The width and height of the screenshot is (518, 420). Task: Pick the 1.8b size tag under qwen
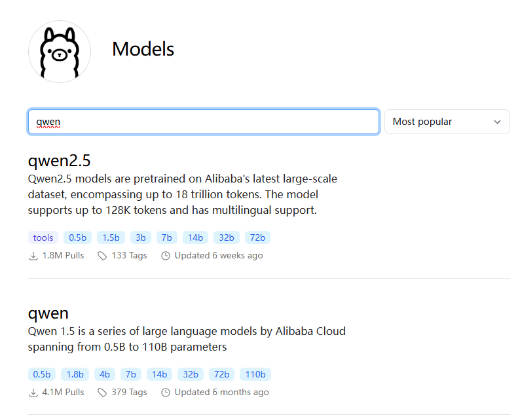[75, 374]
